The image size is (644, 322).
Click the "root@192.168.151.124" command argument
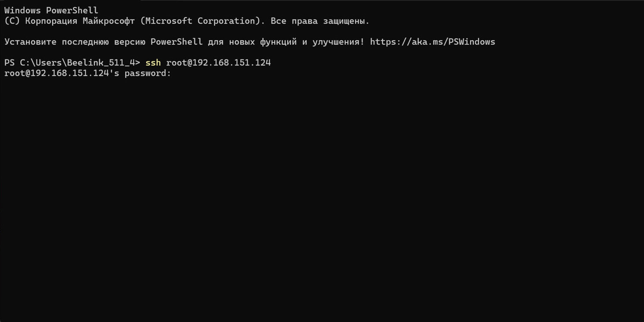point(218,63)
